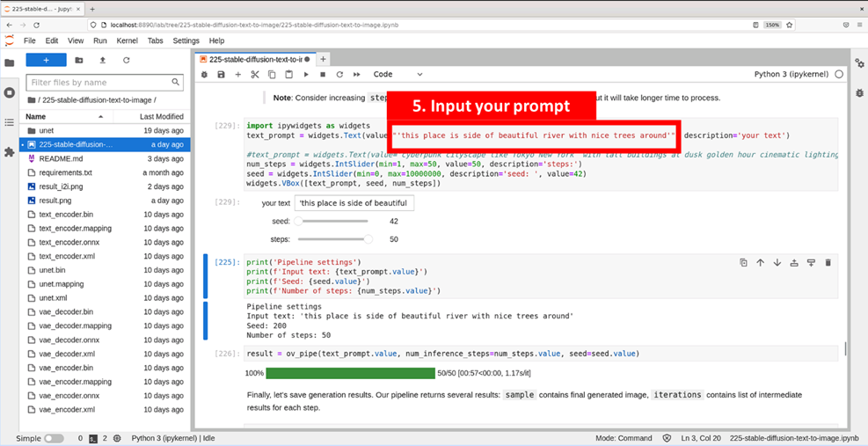
Task: Open the File Browser sidebar panel
Action: [10, 62]
